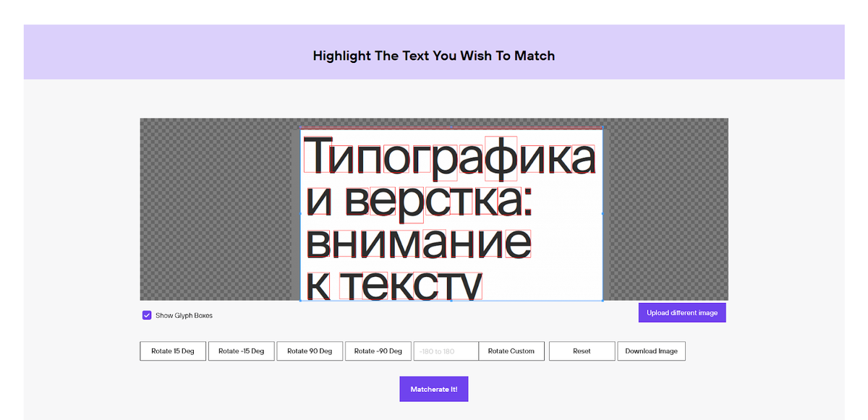Rotate image by 15 Deg
This screenshot has width=868, height=420.
tap(173, 351)
